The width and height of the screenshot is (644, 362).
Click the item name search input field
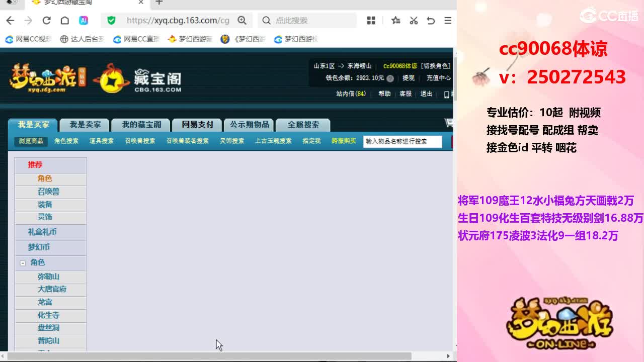tap(402, 142)
